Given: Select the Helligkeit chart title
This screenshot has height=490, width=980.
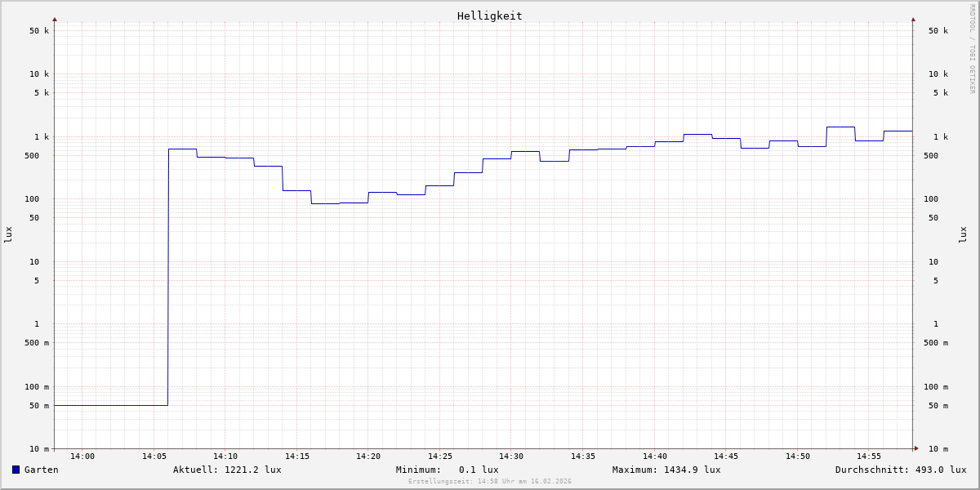Looking at the screenshot, I should (x=489, y=16).
